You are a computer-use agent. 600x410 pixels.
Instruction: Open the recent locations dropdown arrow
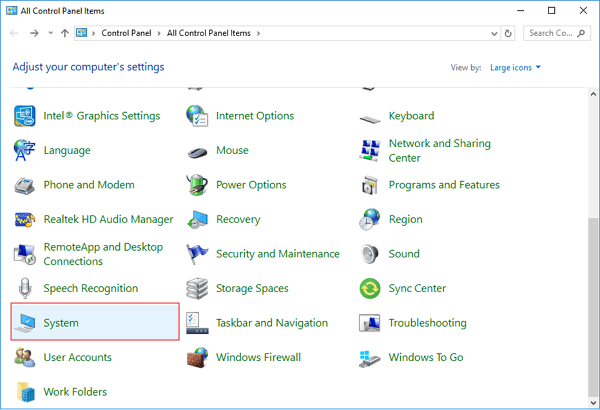(51, 33)
